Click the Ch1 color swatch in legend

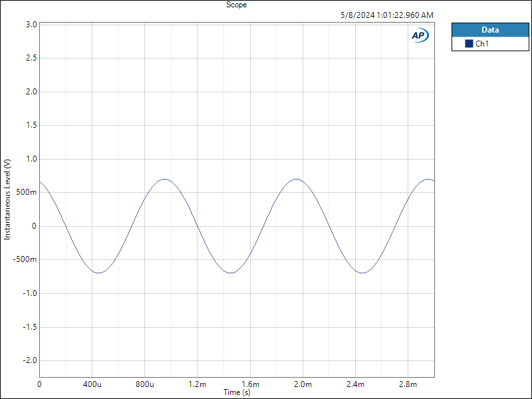[469, 43]
